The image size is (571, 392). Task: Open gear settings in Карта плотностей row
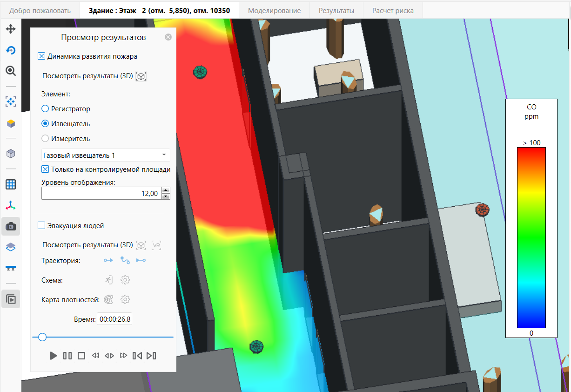125,299
